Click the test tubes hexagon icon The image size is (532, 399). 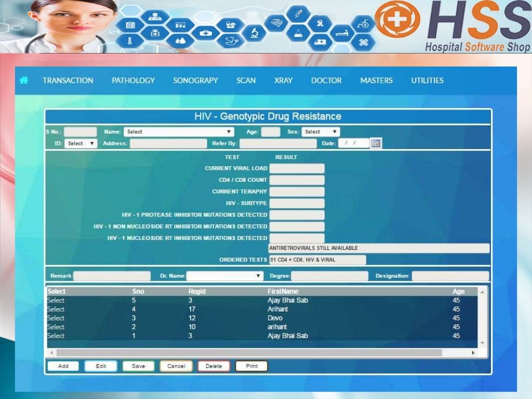pyautogui.click(x=180, y=25)
